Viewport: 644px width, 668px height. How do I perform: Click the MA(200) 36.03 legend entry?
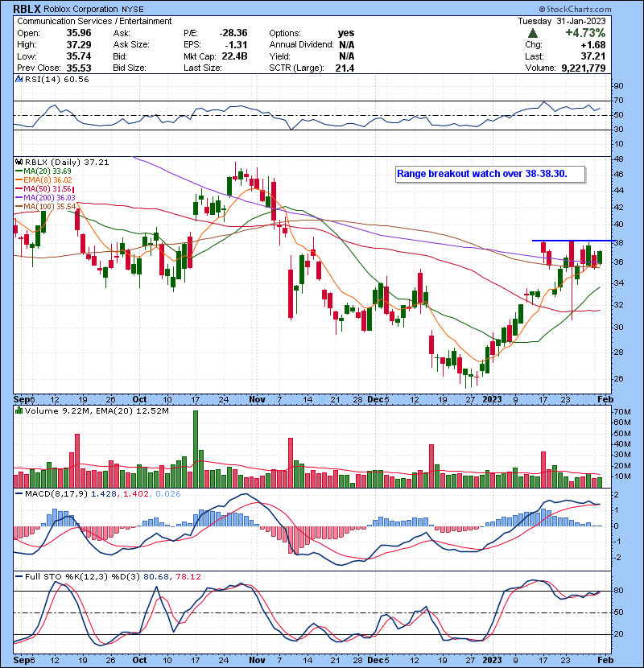(x=45, y=198)
